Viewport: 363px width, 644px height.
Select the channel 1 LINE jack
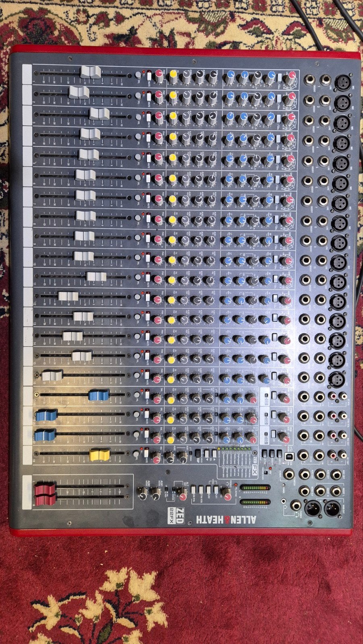coord(326,80)
